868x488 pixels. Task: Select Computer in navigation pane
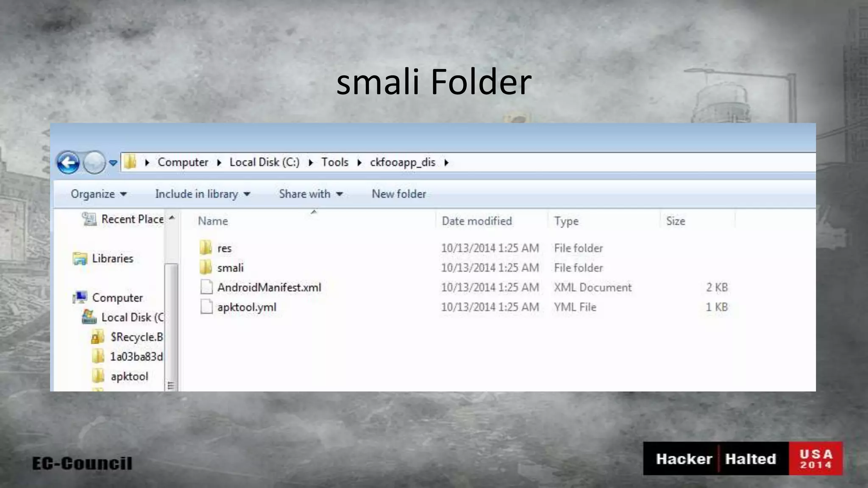coord(117,298)
